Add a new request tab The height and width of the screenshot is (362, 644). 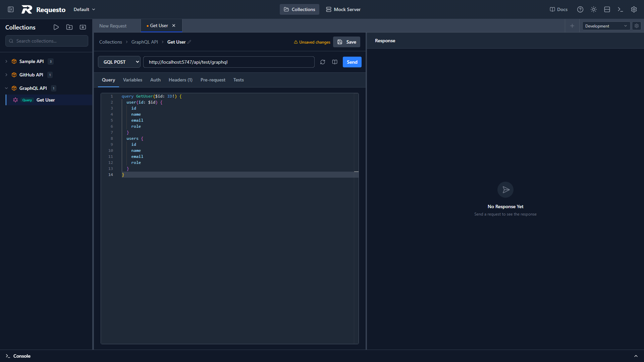click(572, 26)
